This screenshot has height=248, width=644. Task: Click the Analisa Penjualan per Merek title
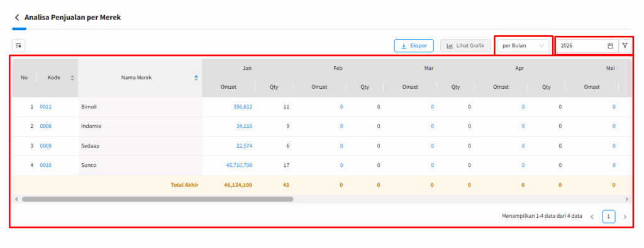73,17
